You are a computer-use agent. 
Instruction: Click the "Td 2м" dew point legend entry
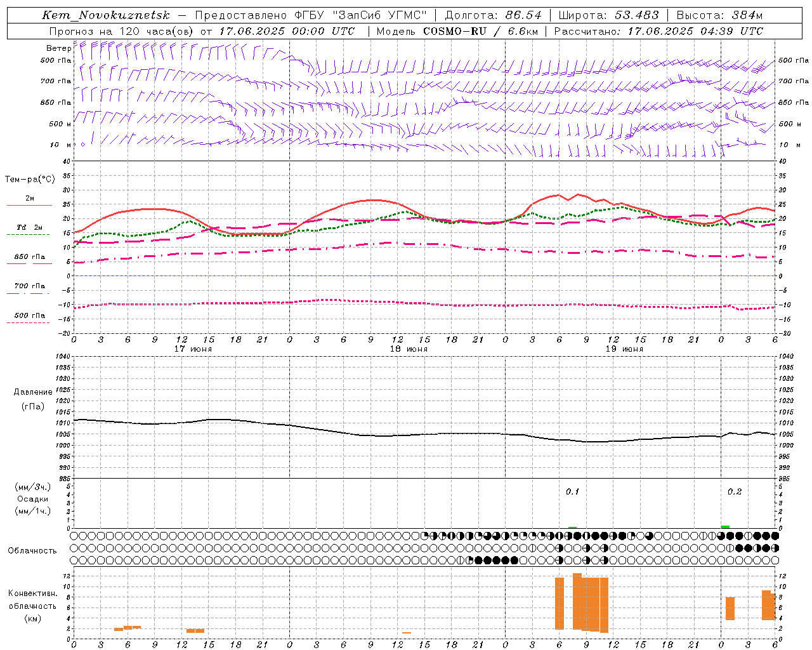[29, 227]
